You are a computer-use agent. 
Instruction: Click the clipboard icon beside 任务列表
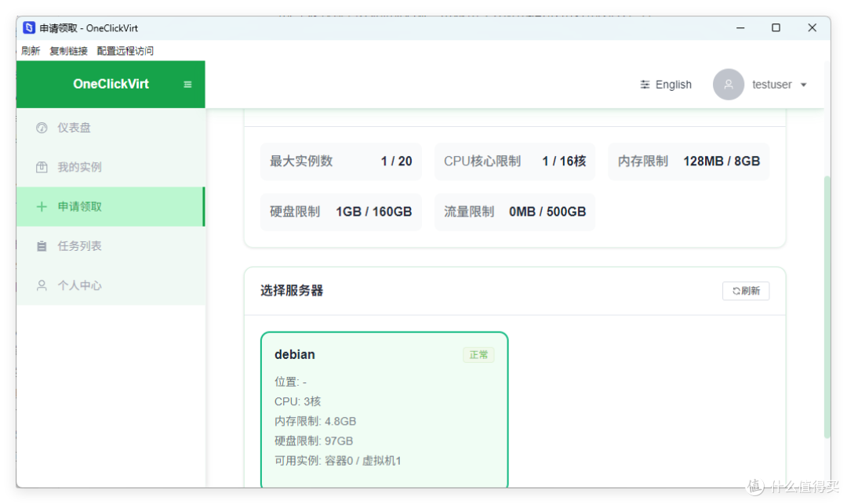click(x=42, y=246)
